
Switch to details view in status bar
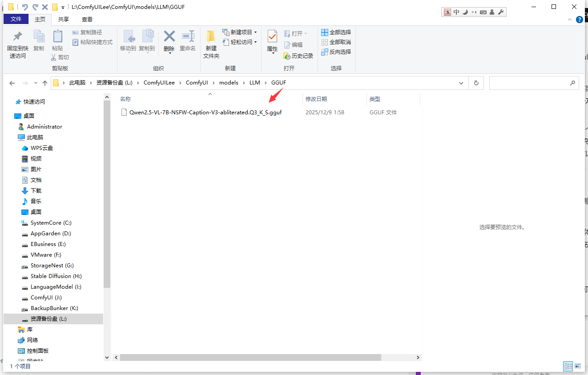coord(568,366)
